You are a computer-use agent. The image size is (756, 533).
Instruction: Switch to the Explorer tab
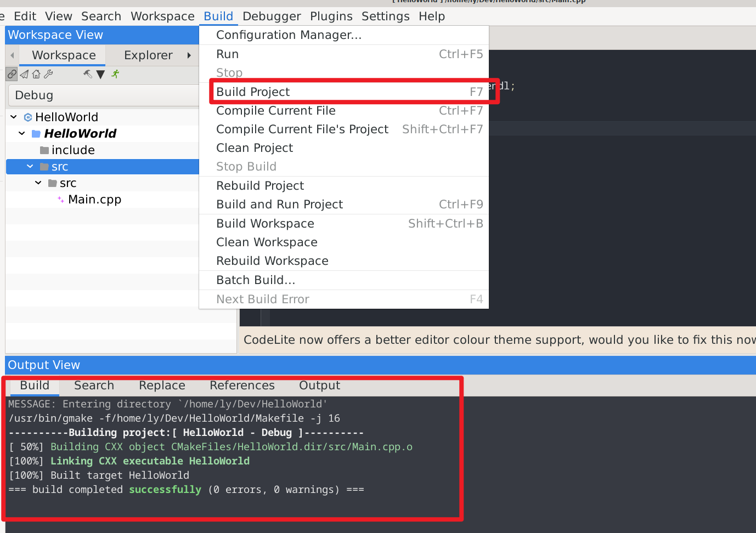[148, 55]
